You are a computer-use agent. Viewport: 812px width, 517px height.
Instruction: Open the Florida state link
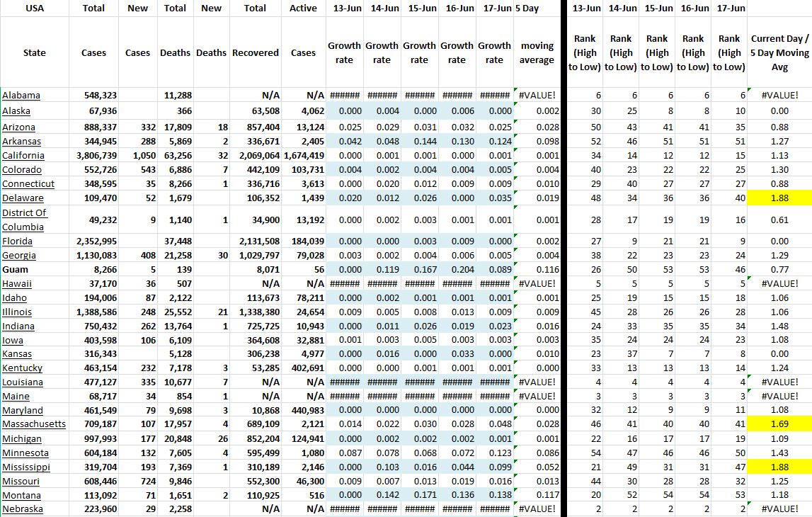18,242
